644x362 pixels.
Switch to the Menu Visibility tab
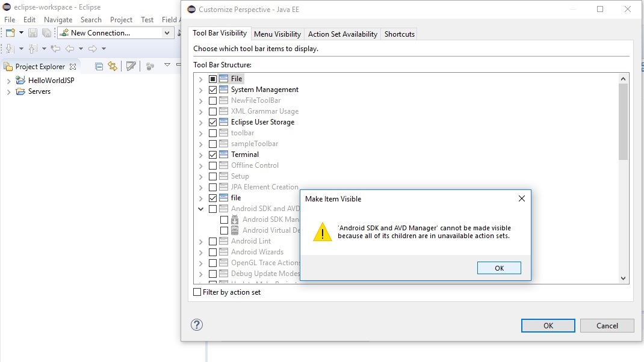tap(277, 34)
